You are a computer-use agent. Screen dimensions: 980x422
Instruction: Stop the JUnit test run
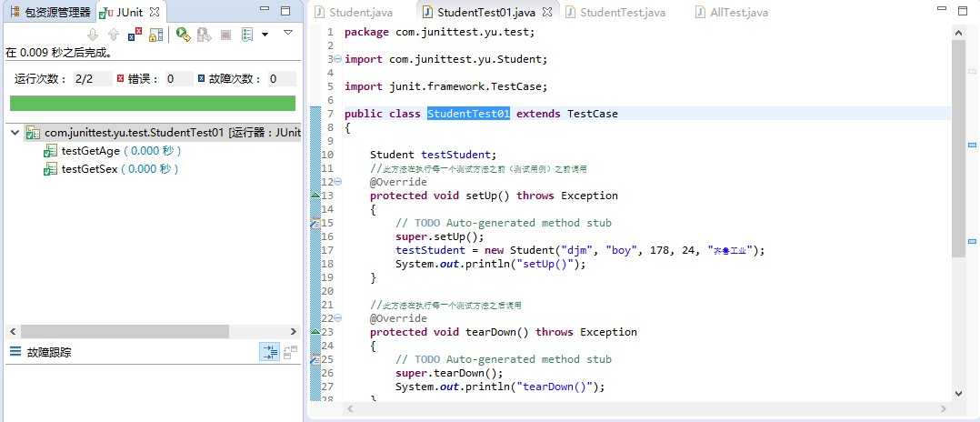pos(225,35)
